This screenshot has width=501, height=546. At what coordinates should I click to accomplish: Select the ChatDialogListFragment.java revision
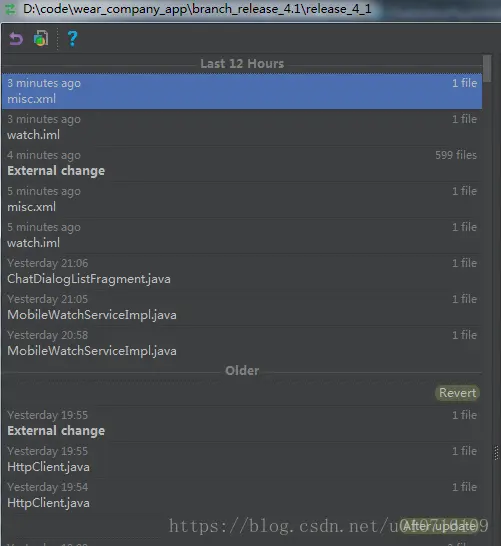pos(242,271)
